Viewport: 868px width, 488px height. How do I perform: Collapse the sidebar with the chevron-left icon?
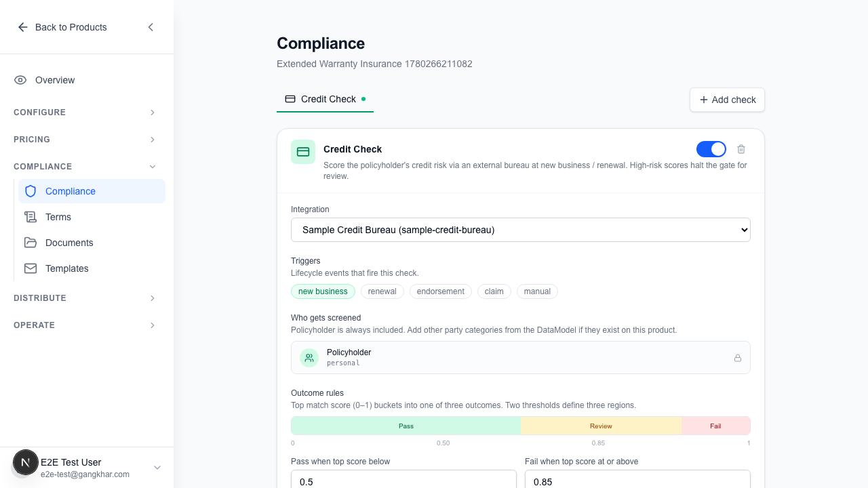151,27
